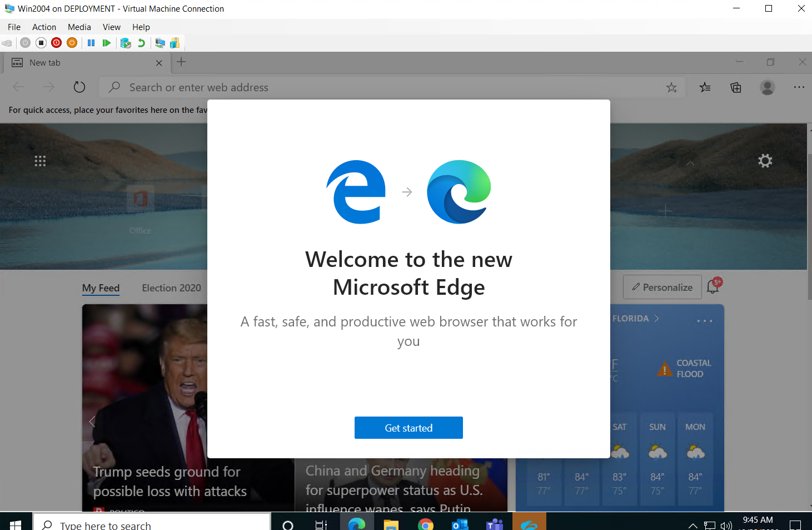Open the Windows Start button

pyautogui.click(x=16, y=524)
